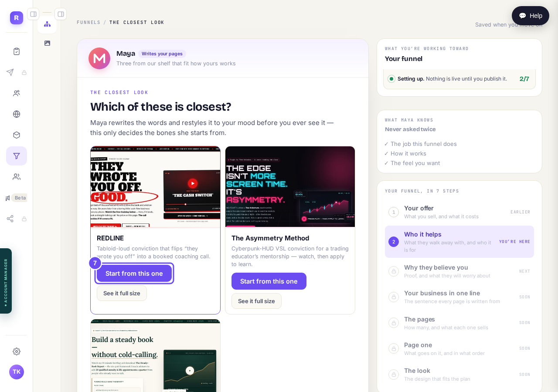Image resolution: width=558 pixels, height=392 pixels.
Task: Open the Account Manager side tab
Action: [6, 281]
